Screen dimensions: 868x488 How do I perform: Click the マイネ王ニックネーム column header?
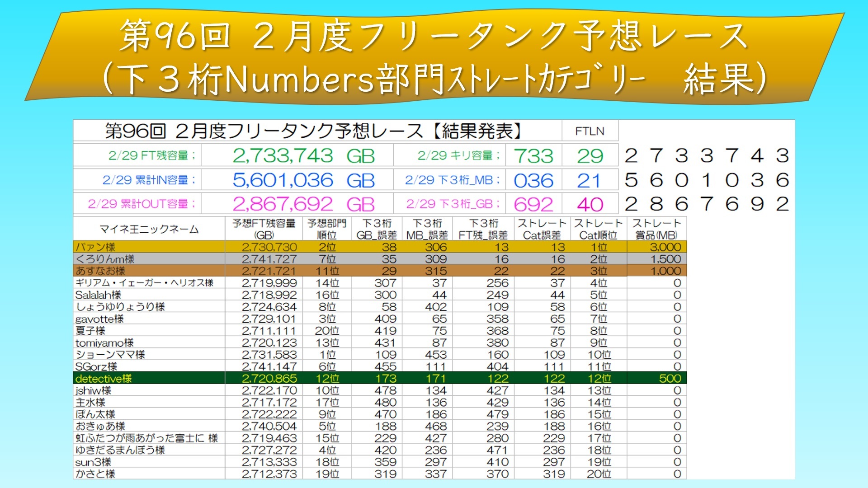point(149,229)
